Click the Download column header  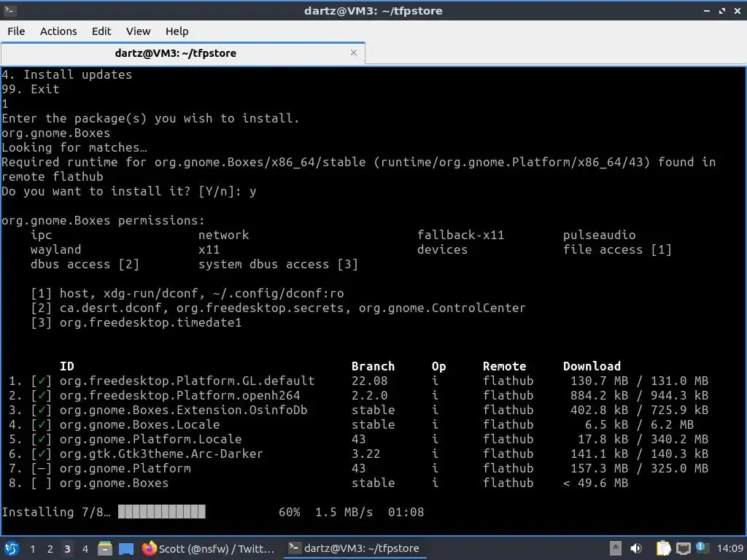[x=592, y=366]
